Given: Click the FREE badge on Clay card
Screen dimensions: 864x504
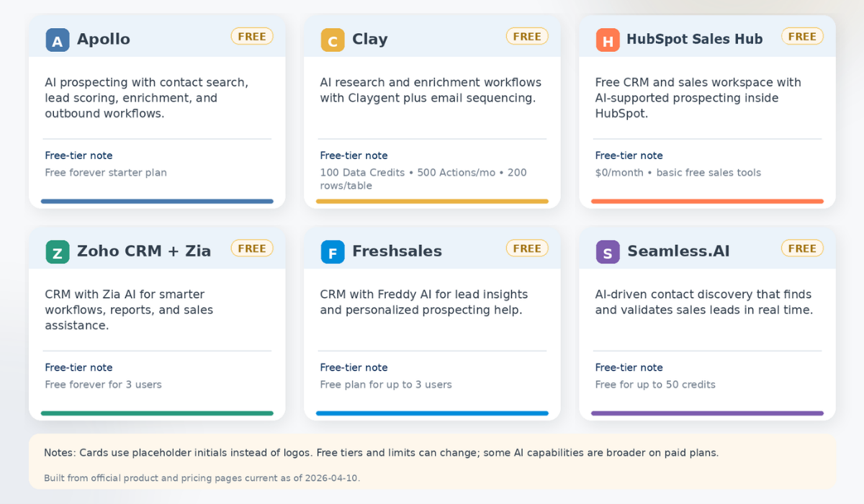Looking at the screenshot, I should (x=527, y=36).
